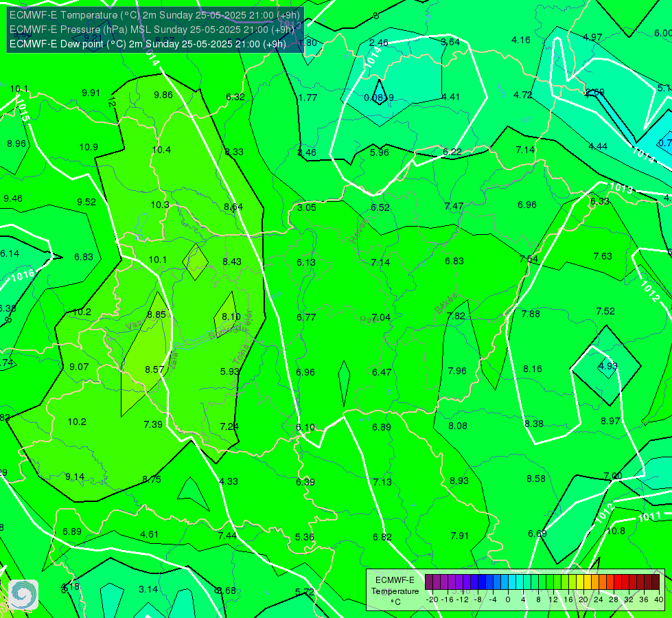672x618 pixels.
Task: Click the 7.47 dew point value
Action: (454, 206)
